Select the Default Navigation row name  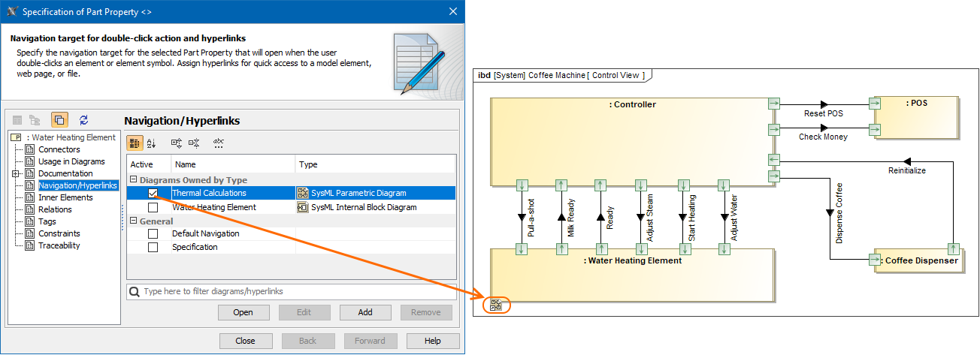tap(206, 233)
